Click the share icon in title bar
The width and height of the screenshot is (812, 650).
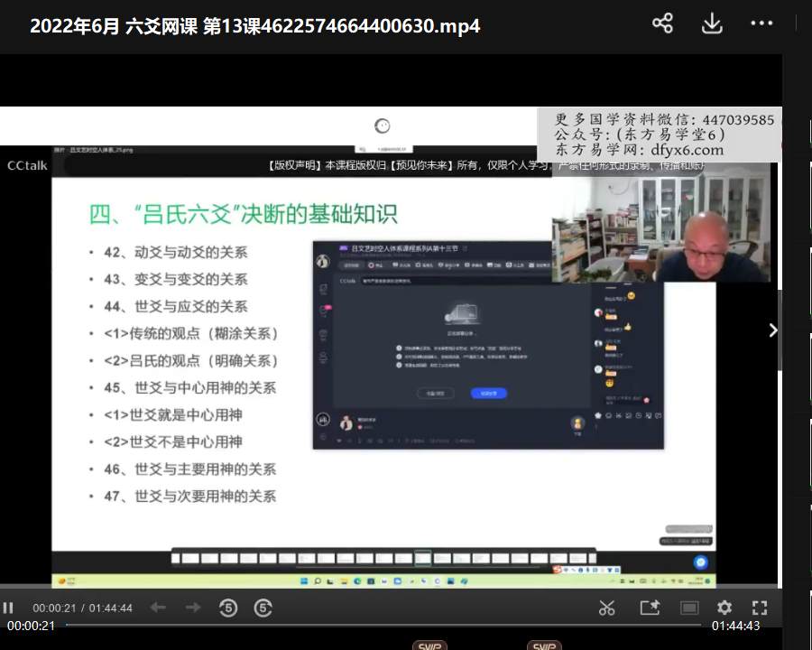[662, 24]
